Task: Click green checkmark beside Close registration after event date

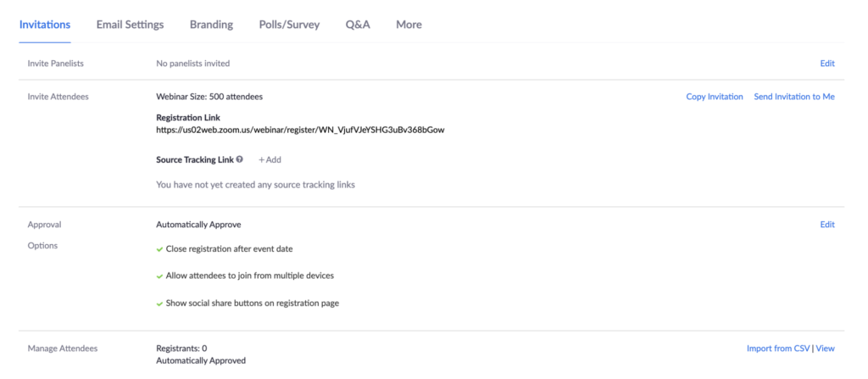Action: 159,249
